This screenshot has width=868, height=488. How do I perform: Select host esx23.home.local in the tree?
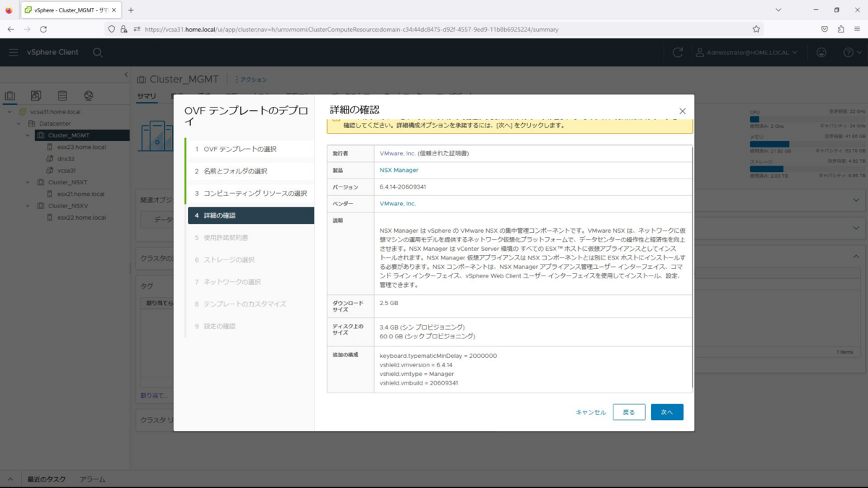[x=81, y=147]
